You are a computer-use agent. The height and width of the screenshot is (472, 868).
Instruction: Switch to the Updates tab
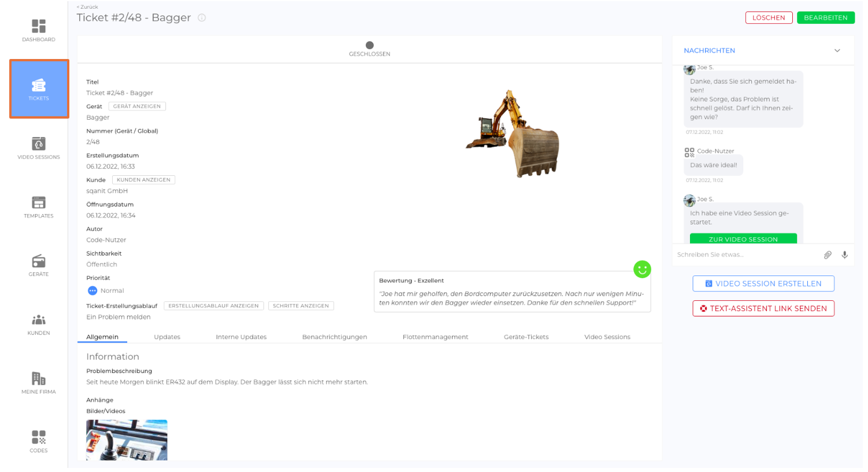coord(167,337)
